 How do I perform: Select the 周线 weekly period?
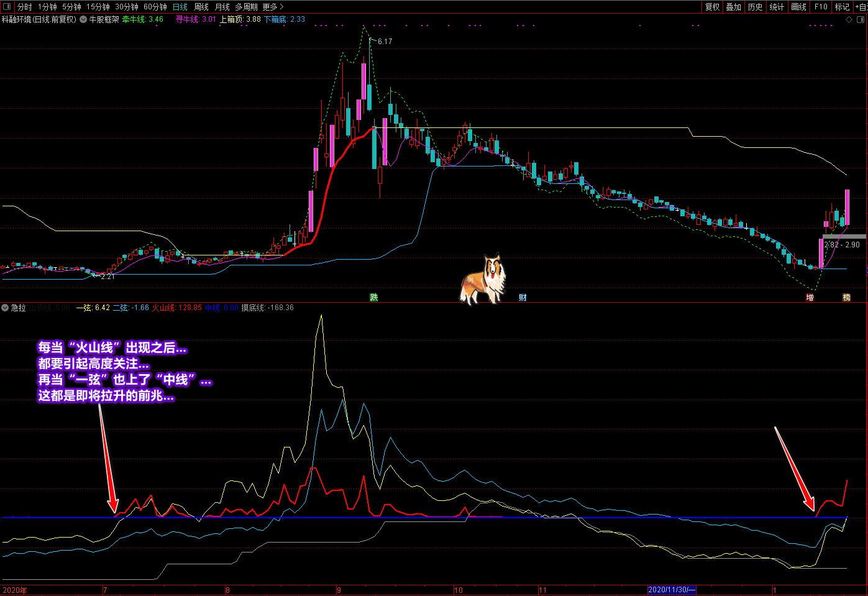pos(201,7)
